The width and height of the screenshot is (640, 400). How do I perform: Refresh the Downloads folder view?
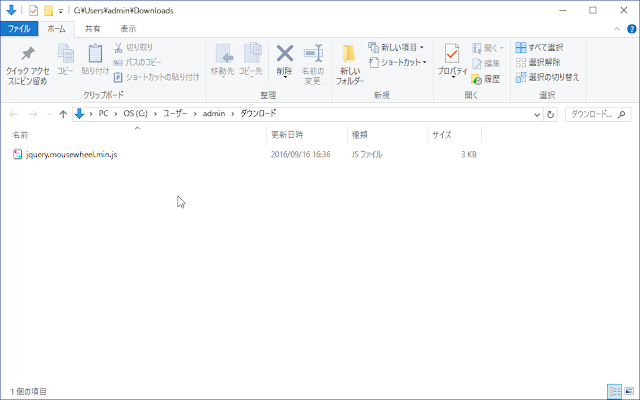point(550,115)
